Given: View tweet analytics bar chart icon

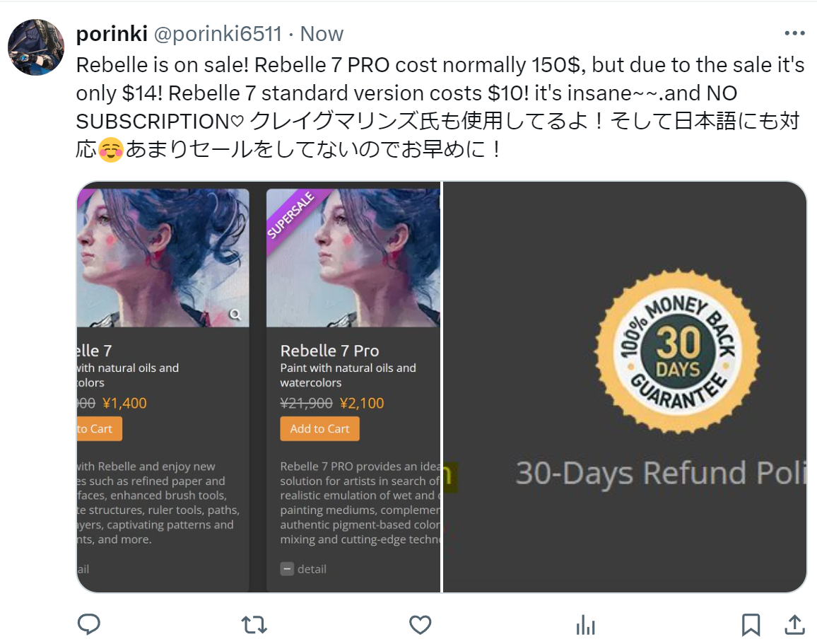Looking at the screenshot, I should point(586,625).
